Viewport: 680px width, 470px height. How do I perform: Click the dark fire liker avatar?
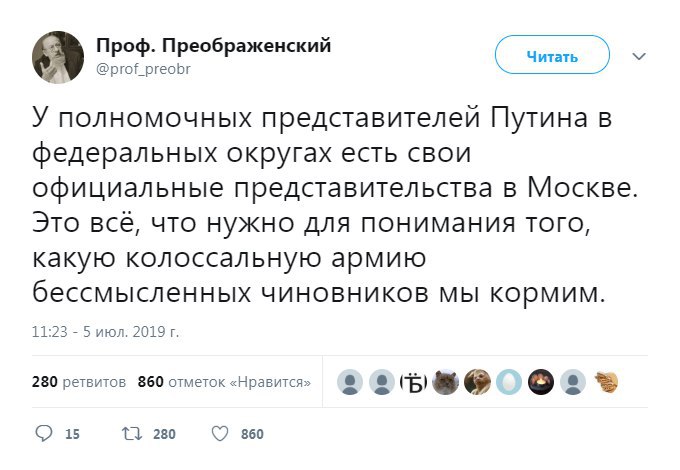(541, 382)
